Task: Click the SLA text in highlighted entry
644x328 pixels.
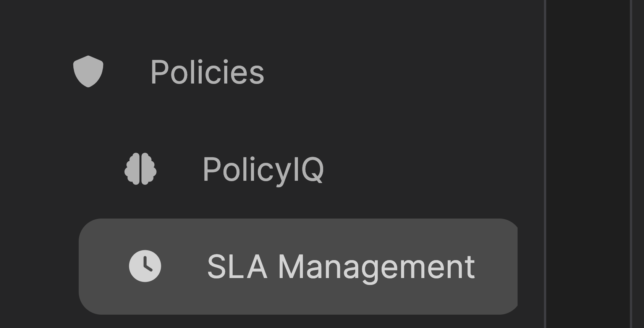Action: click(x=237, y=267)
